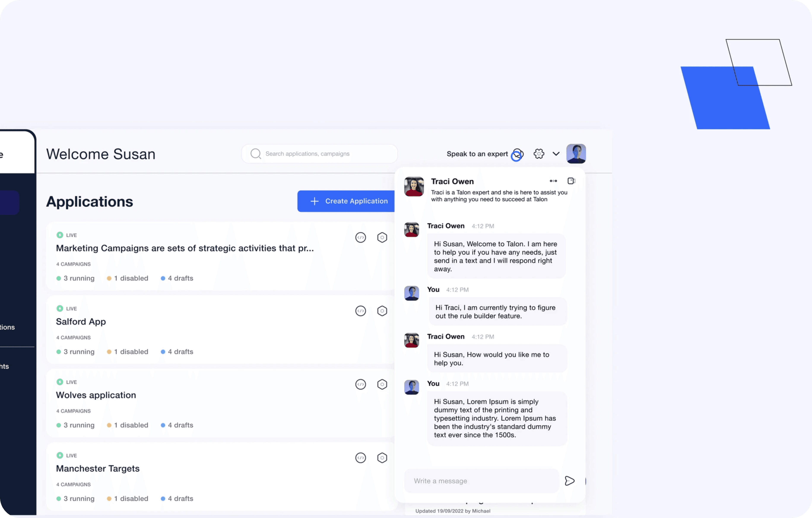Open code icon for Salford App

click(x=360, y=311)
